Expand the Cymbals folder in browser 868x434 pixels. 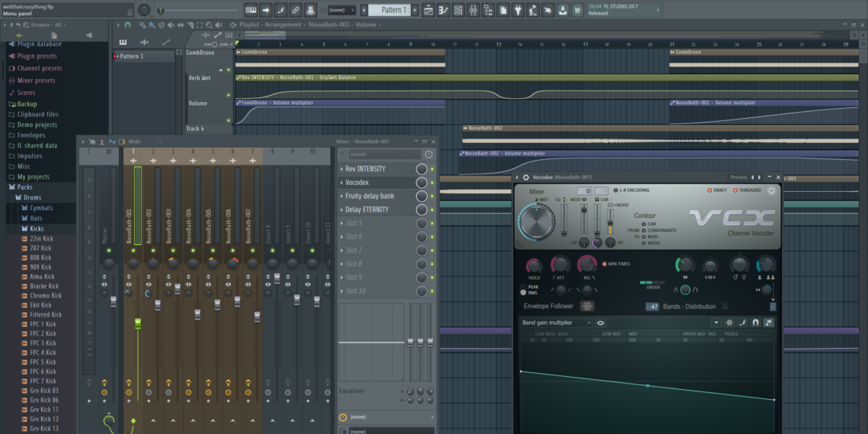[41, 208]
